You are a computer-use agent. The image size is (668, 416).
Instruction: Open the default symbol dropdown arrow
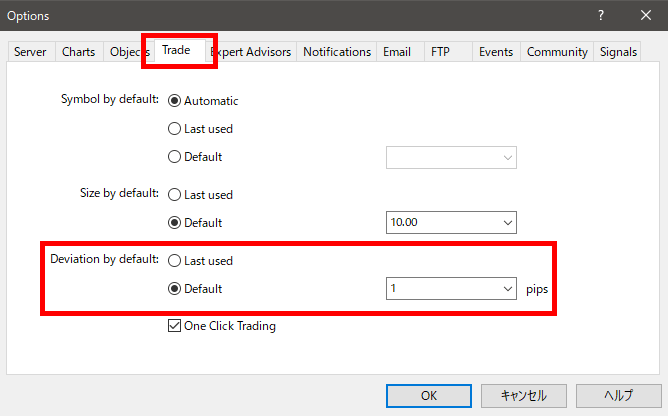pyautogui.click(x=507, y=158)
